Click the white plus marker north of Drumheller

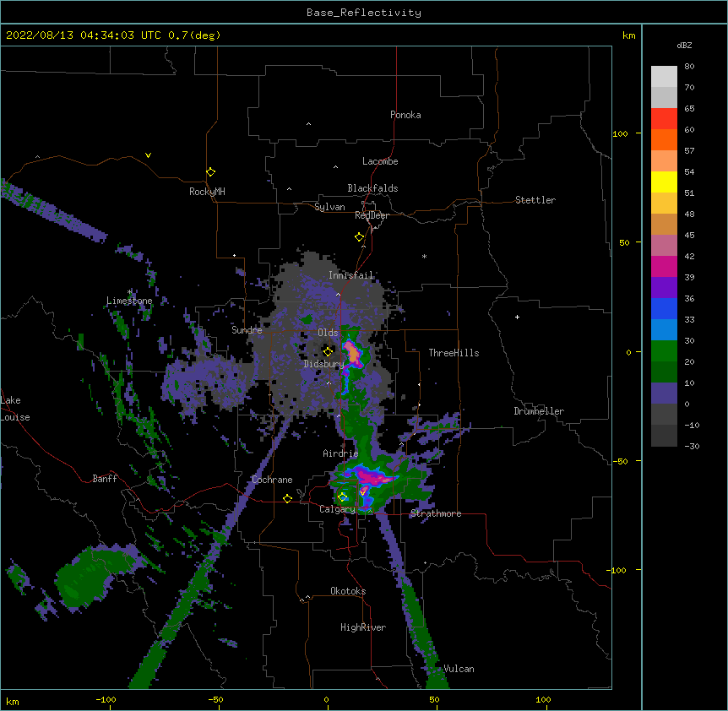(517, 317)
